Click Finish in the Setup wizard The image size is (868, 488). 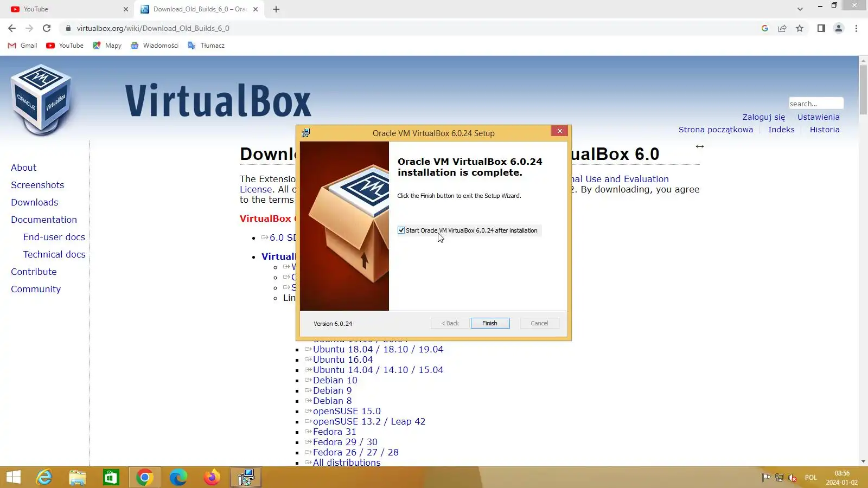click(490, 323)
